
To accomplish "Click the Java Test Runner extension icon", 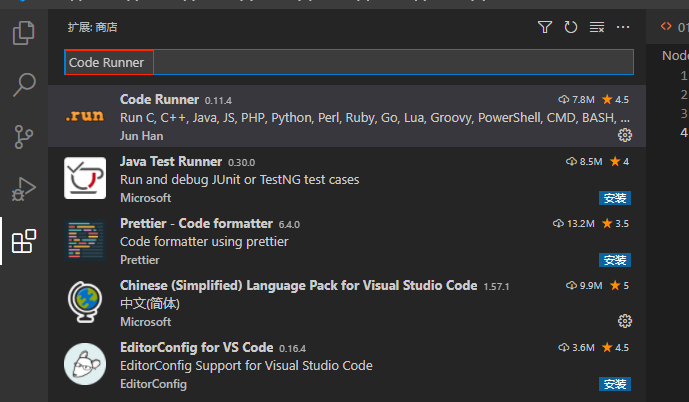I will click(x=84, y=178).
